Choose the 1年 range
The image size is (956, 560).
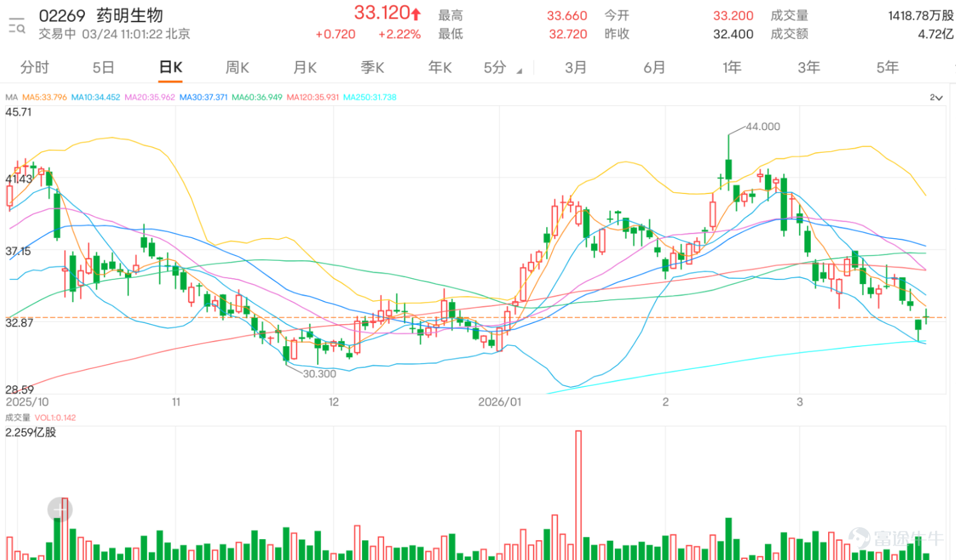(732, 67)
